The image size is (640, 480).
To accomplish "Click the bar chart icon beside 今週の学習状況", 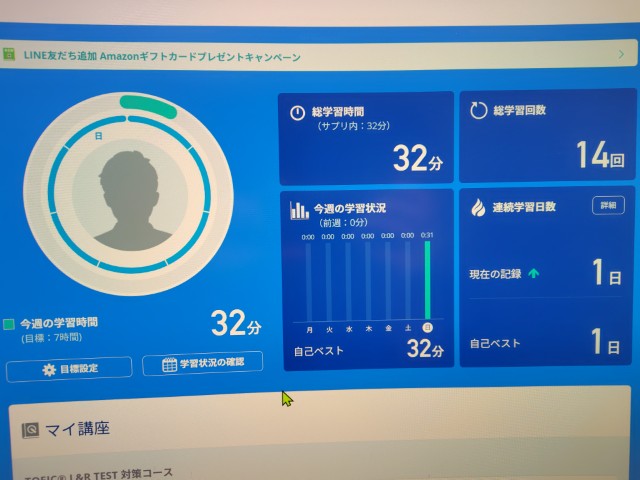I will click(x=299, y=210).
